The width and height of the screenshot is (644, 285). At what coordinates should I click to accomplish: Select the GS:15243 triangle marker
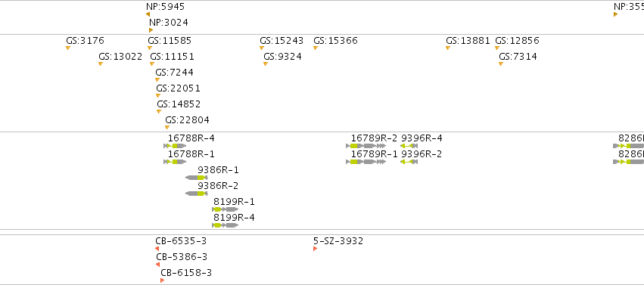click(262, 48)
